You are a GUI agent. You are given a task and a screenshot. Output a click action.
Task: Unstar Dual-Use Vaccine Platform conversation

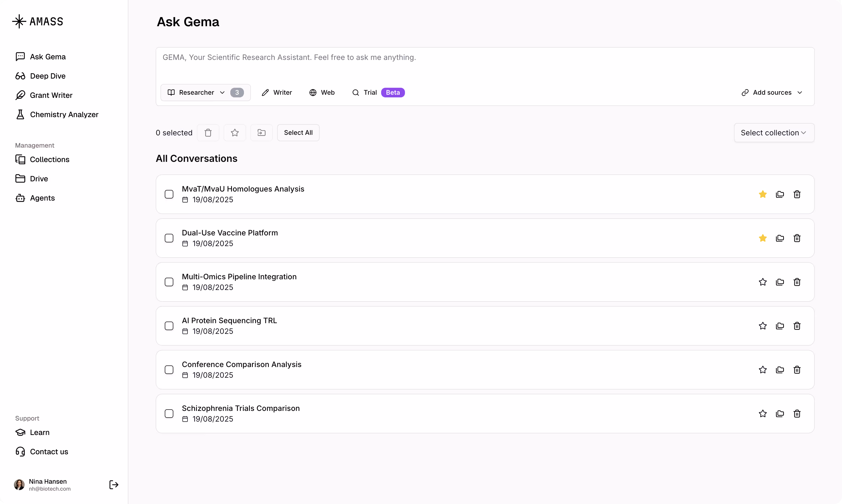tap(763, 238)
